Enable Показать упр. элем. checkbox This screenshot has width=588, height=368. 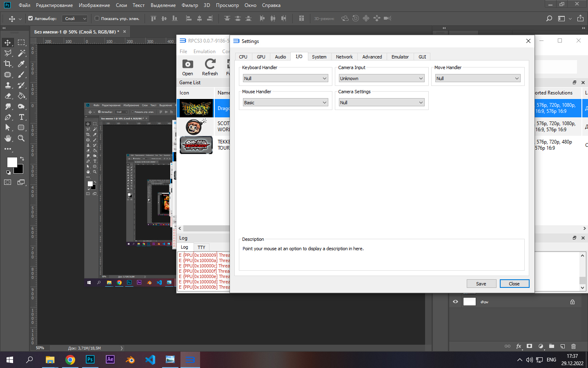(97, 18)
